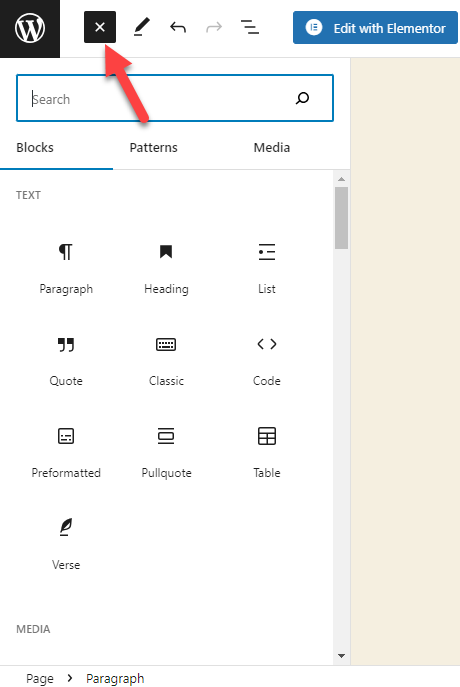Image resolution: width=460 pixels, height=687 pixels.
Task: Switch to the Media tab
Action: tap(272, 148)
